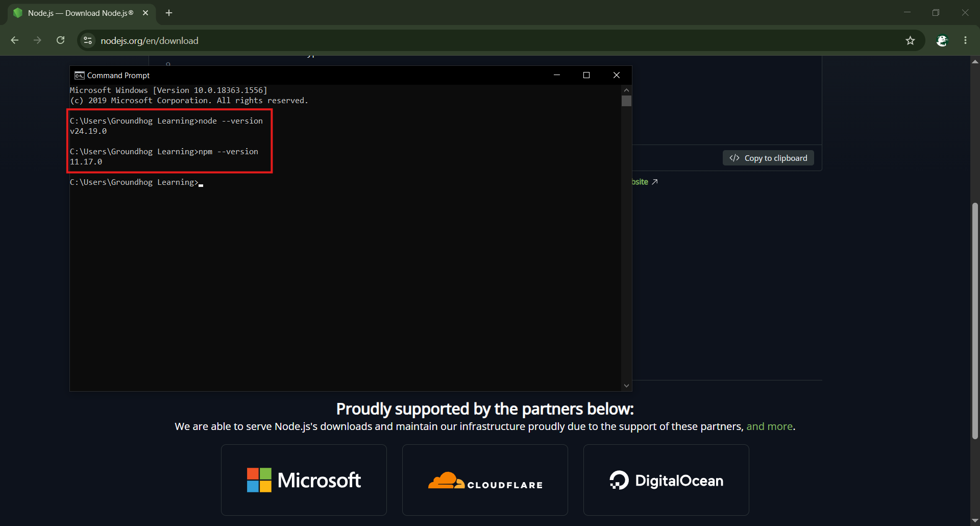980x526 pixels.
Task: Click 'Proudly supported by the partners below' heading
Action: coord(485,409)
